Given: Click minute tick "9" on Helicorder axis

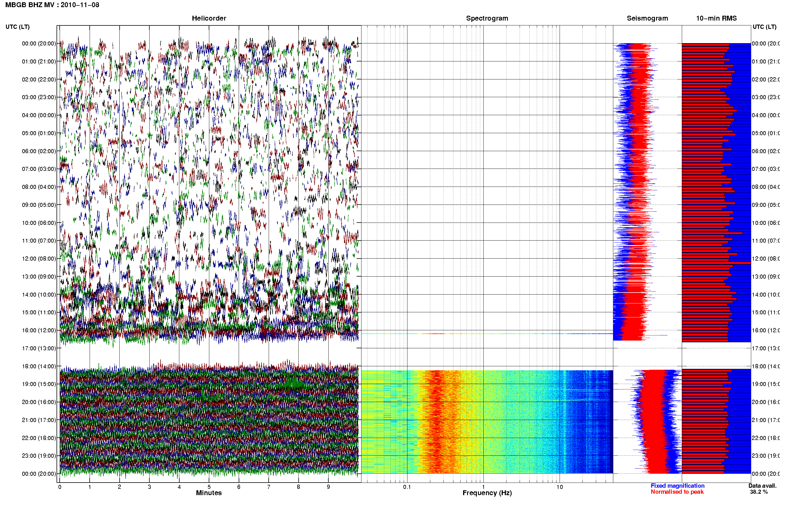Looking at the screenshot, I should pos(328,487).
